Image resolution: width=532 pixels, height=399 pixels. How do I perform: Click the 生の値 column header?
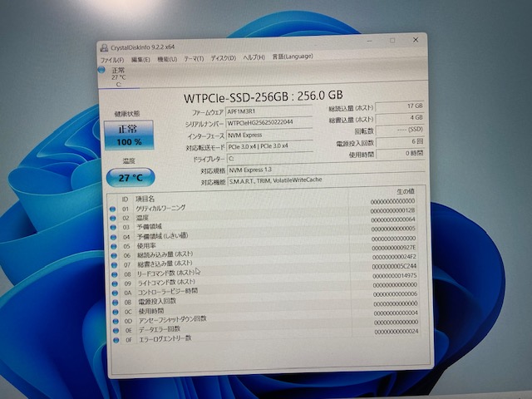[x=406, y=192]
